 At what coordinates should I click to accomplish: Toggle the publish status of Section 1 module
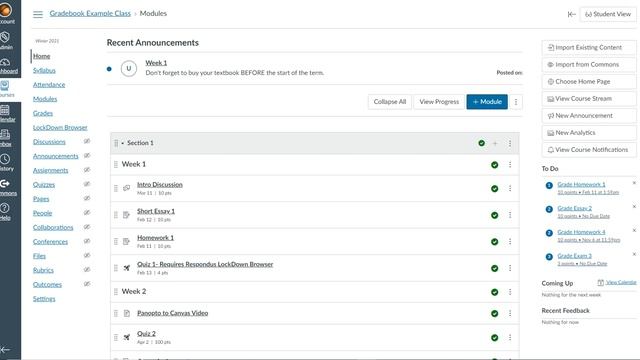coord(482,143)
